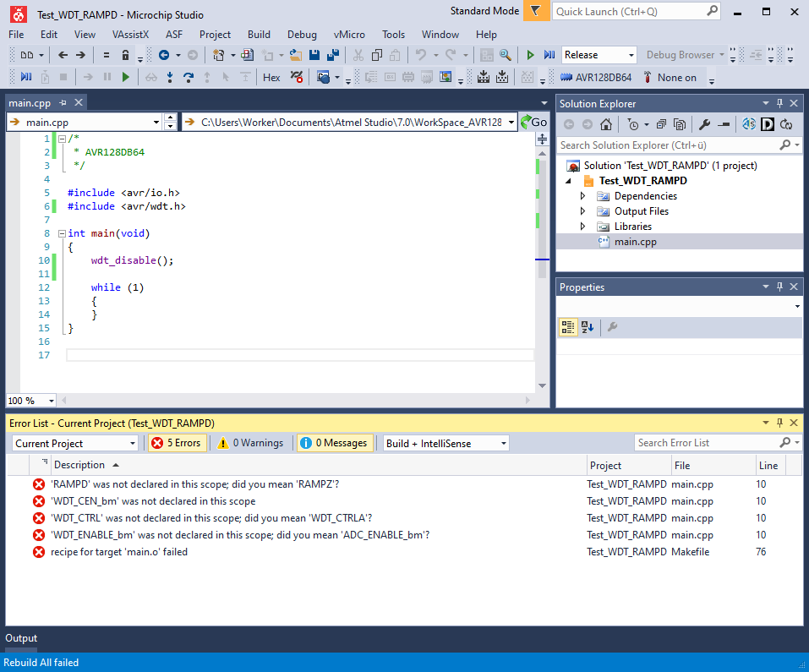Click the Go button in navigation bar
This screenshot has height=672, width=809.
[x=534, y=123]
